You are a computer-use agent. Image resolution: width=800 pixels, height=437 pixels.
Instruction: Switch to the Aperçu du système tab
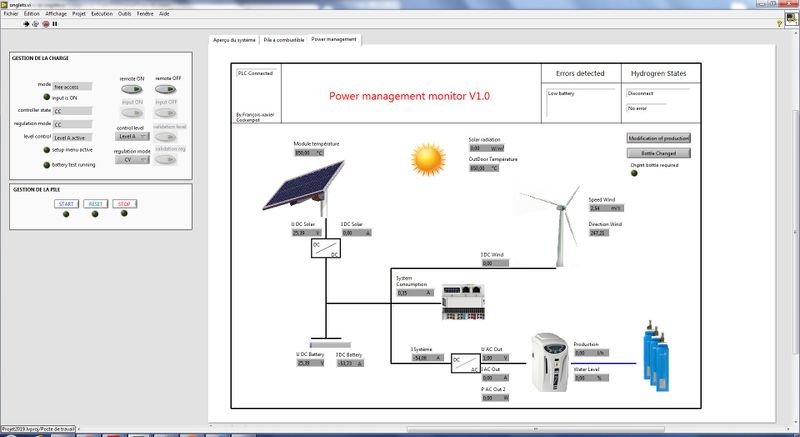point(234,39)
